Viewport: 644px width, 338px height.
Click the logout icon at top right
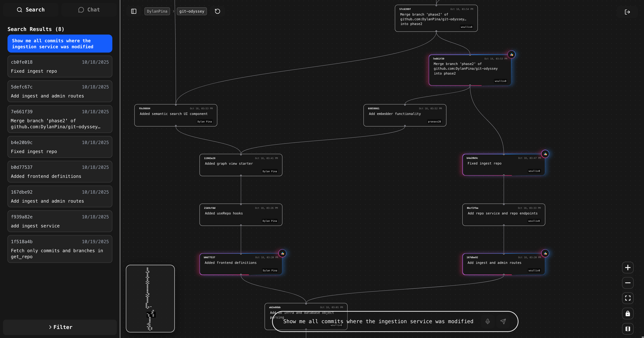click(x=627, y=12)
